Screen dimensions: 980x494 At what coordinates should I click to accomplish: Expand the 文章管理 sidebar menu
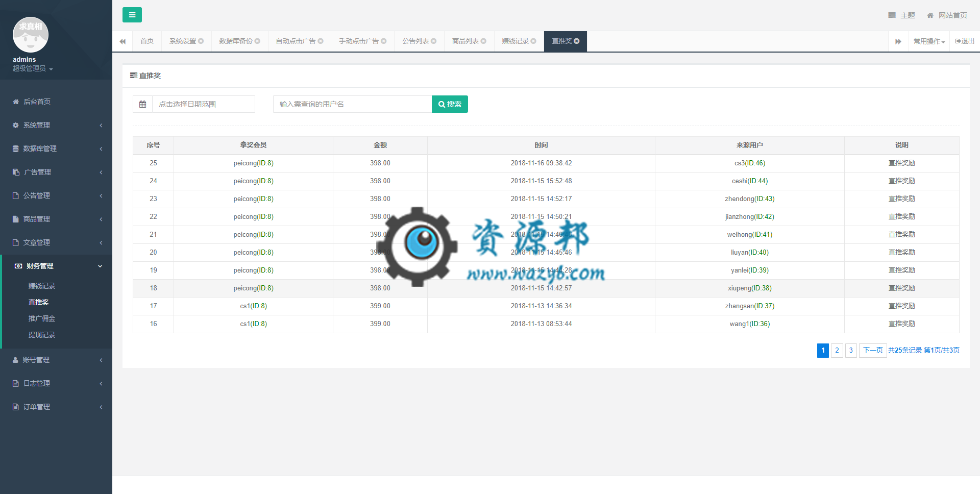(x=56, y=242)
